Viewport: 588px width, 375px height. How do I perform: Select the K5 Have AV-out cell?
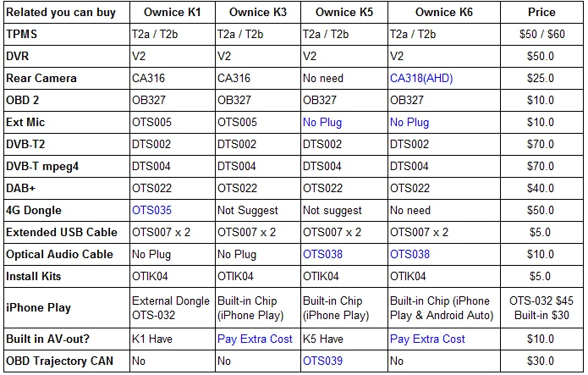[323, 339]
